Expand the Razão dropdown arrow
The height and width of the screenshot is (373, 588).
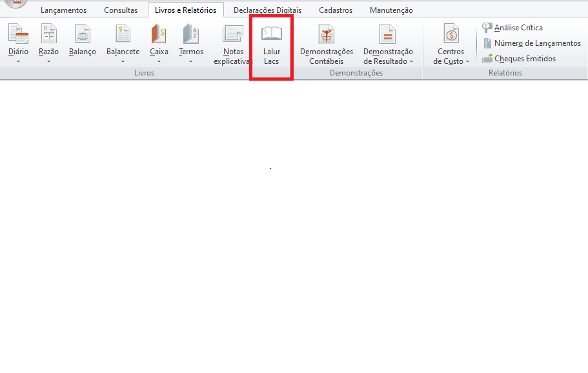pyautogui.click(x=49, y=61)
